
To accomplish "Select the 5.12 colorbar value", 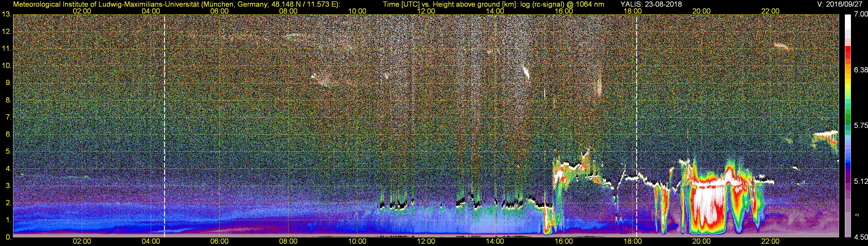I will click(860, 181).
